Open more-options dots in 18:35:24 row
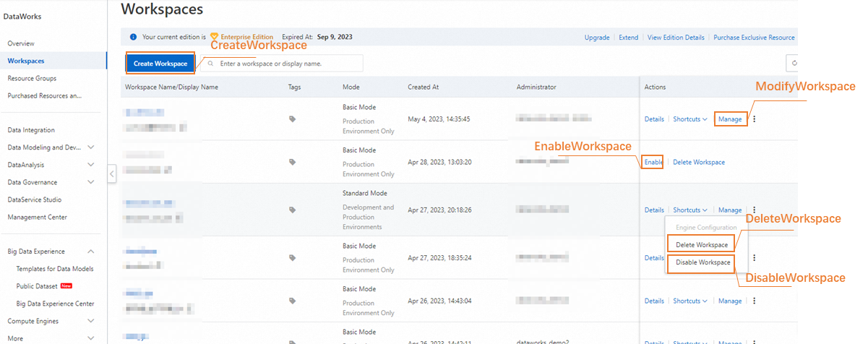 click(x=754, y=257)
